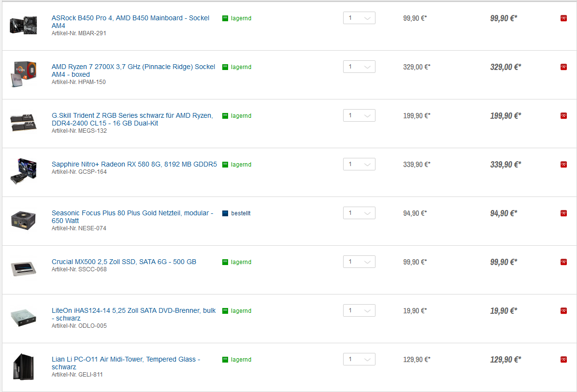
Task: Remove ASRock B450 Pro 4 from cart
Action: pos(563,18)
